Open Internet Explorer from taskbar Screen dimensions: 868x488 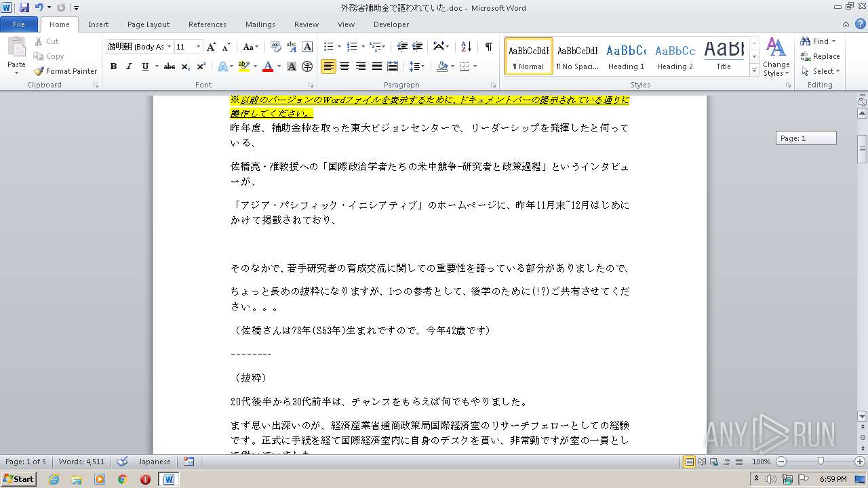[x=54, y=479]
